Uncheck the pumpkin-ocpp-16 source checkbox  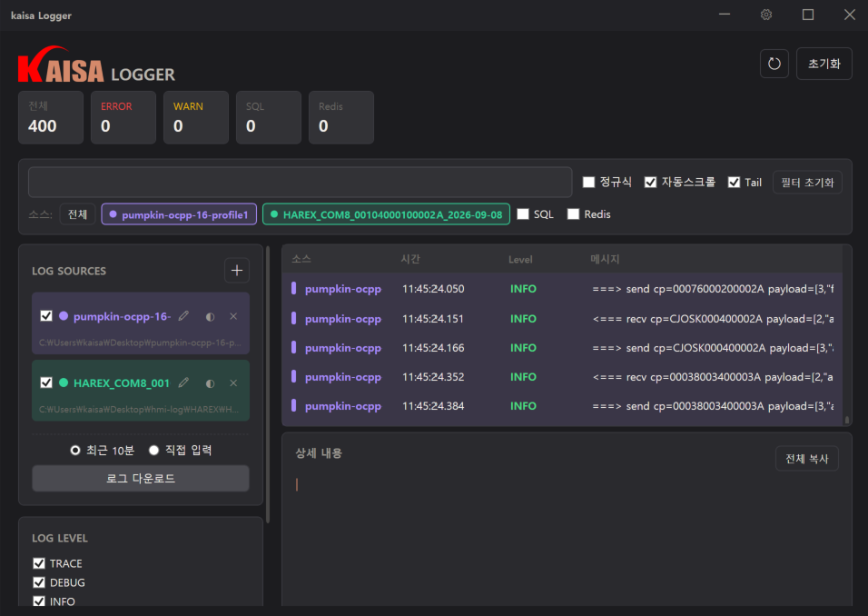coord(46,316)
